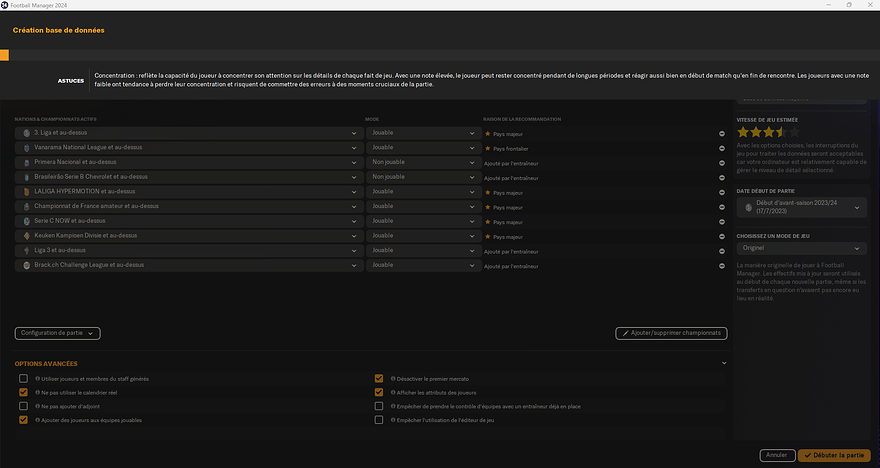
Task: Open Brack.ch Challenge League mode dropdown
Action: pyautogui.click(x=424, y=265)
